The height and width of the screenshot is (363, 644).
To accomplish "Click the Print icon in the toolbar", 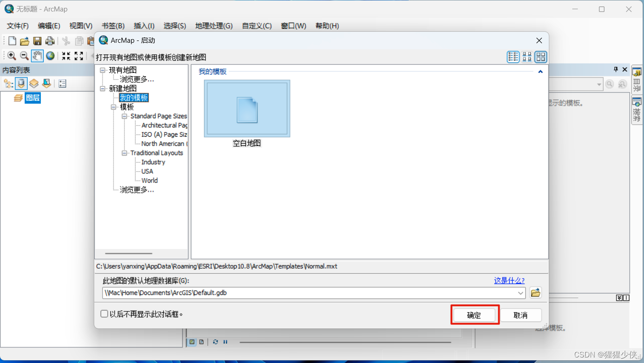I will coord(50,41).
